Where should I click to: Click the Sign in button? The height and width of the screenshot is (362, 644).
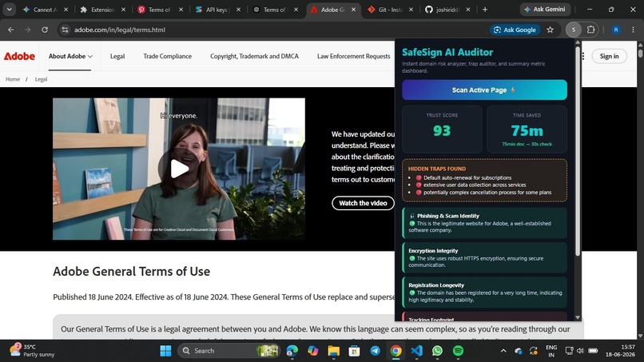point(609,56)
